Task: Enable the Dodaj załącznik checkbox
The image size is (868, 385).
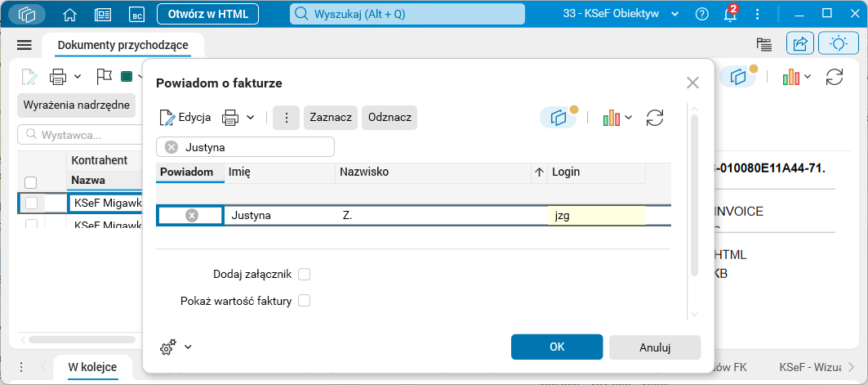Action: point(304,274)
